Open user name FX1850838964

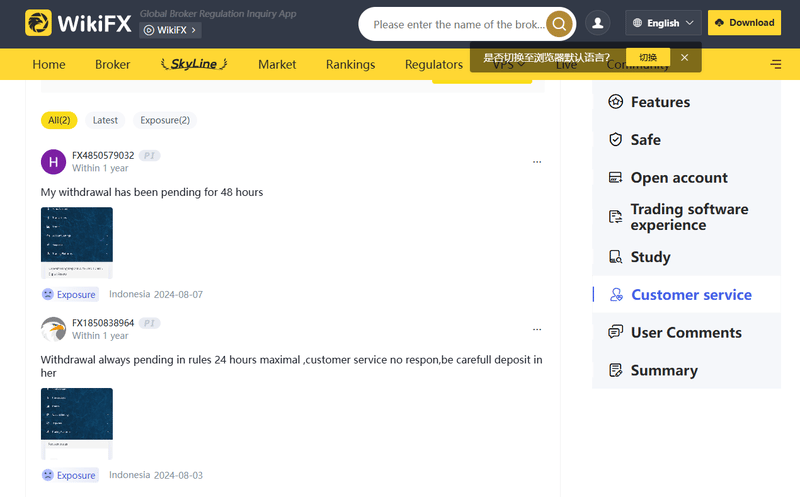coord(103,323)
